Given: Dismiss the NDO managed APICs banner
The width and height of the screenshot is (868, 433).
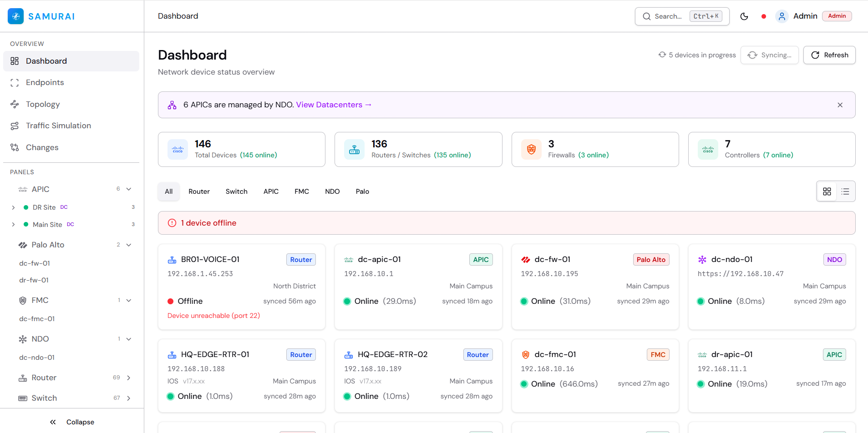Looking at the screenshot, I should (840, 105).
